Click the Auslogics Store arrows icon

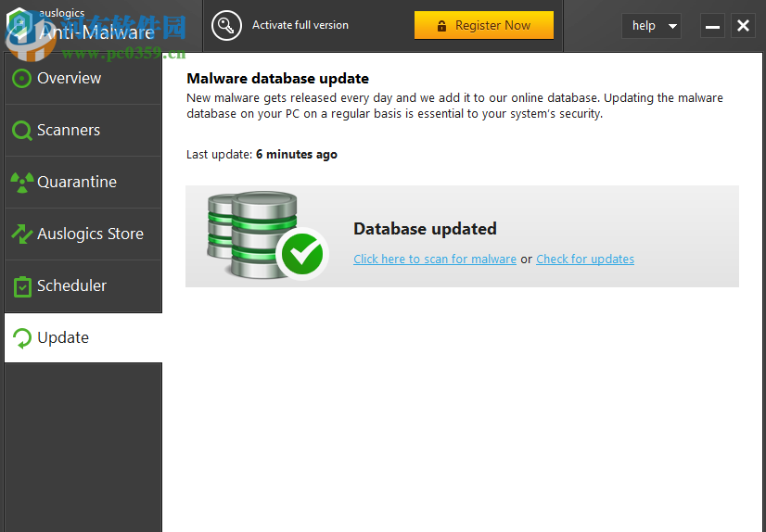click(x=22, y=234)
